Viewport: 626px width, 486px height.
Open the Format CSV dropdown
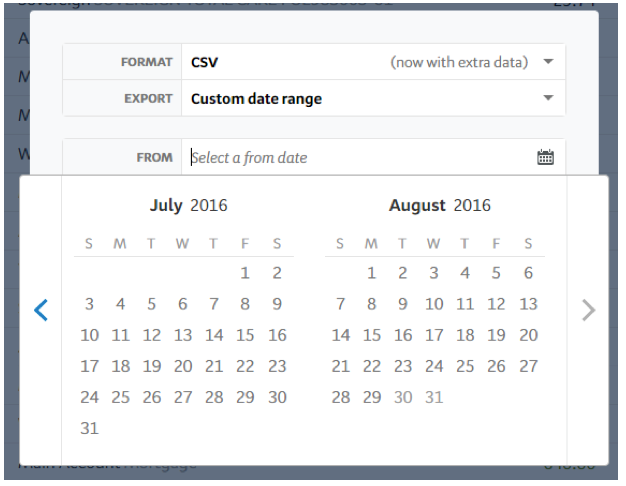[x=373, y=62]
